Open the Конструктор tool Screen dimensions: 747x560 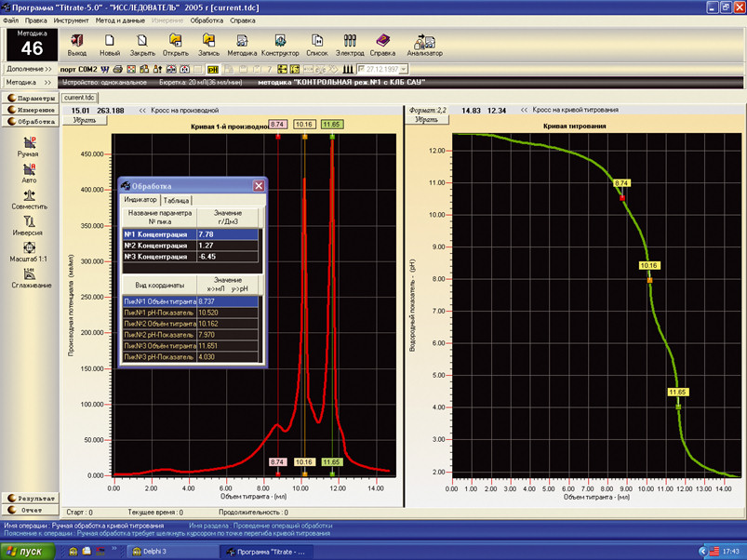[280, 45]
